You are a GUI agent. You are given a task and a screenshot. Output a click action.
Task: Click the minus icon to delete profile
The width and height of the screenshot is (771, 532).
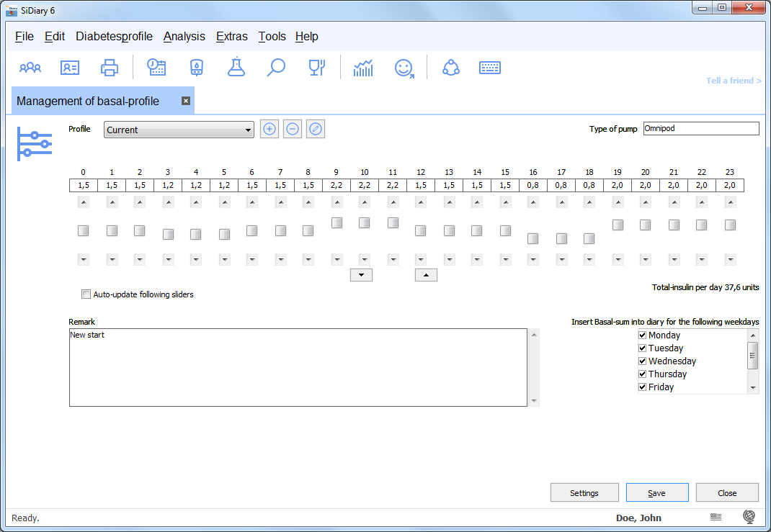tap(293, 130)
